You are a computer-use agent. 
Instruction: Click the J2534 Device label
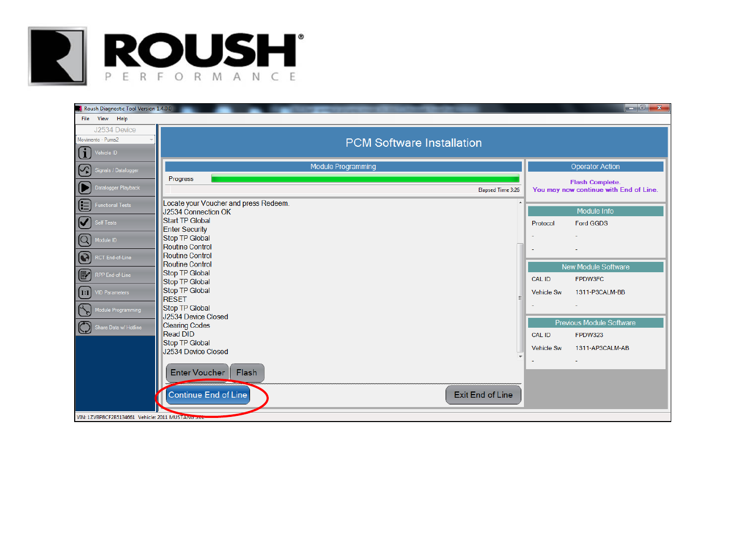click(115, 130)
